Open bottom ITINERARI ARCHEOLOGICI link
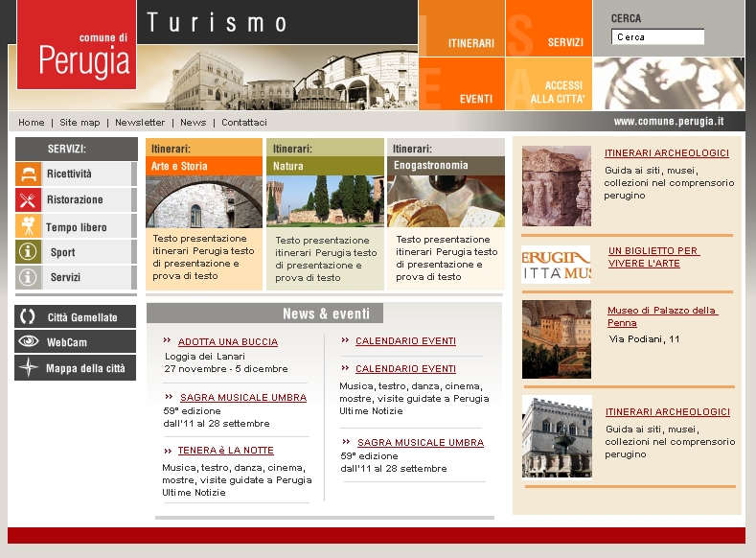 click(x=668, y=412)
